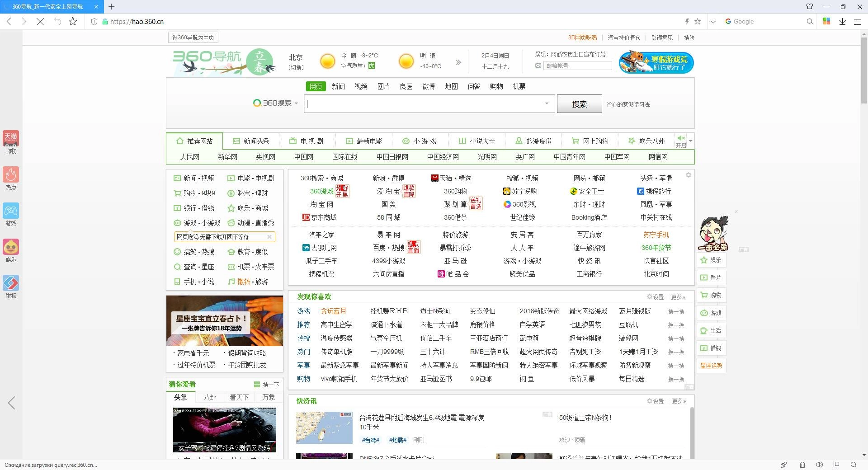868x470 pixels.
Task: Click the settings gear in sites panel
Action: 689,175
